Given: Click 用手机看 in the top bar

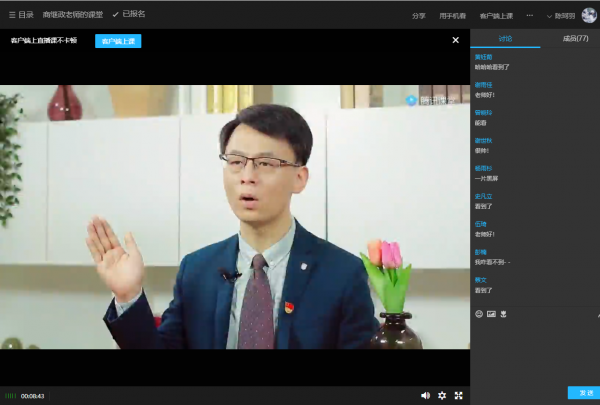Looking at the screenshot, I should coord(452,16).
